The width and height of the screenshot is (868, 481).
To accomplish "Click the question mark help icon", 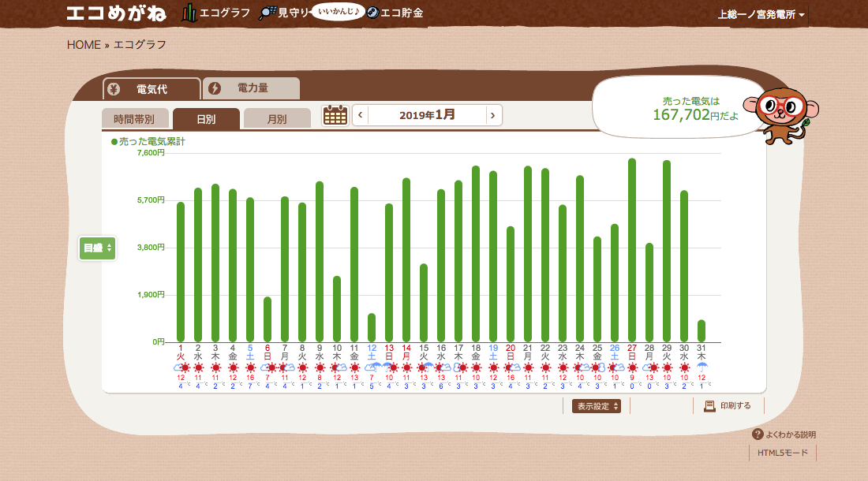I will click(x=758, y=434).
